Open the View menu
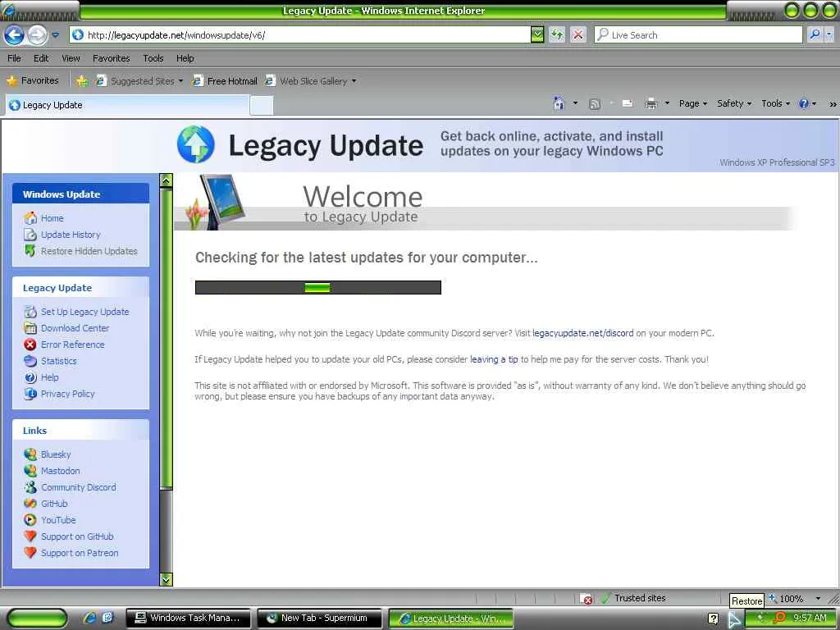Viewport: 840px width, 630px height. click(71, 58)
